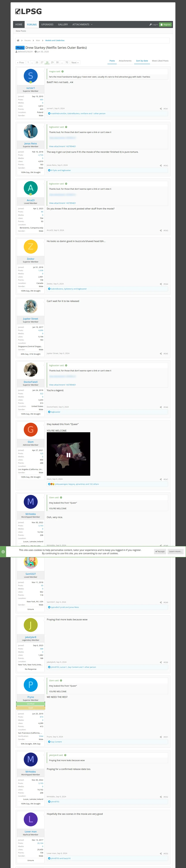Share post #541

click(161, 109)
